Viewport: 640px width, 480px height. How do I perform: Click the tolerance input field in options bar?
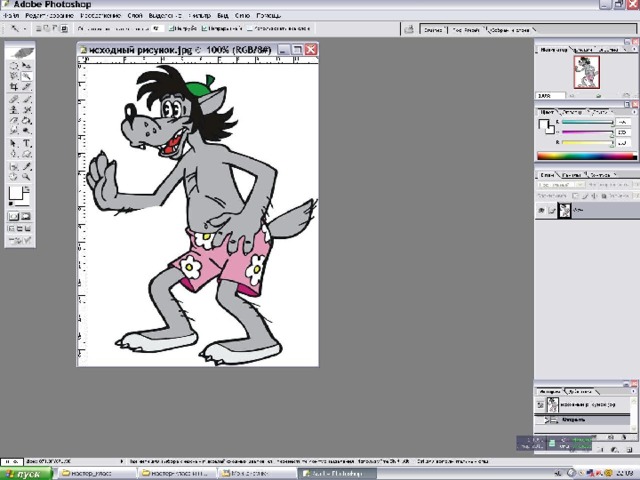point(157,29)
